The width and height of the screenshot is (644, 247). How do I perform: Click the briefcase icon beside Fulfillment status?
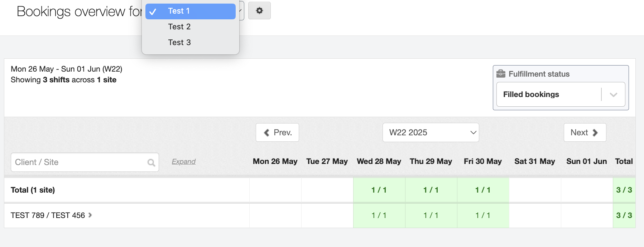[501, 74]
